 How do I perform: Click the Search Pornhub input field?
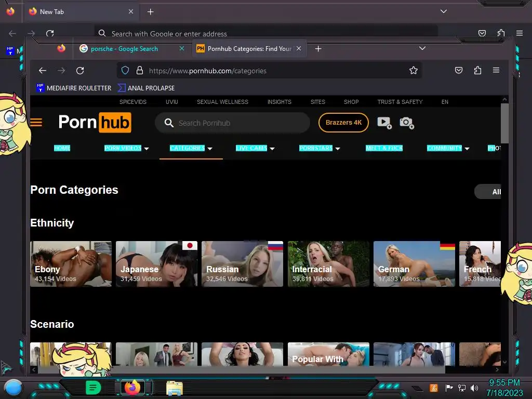(232, 123)
